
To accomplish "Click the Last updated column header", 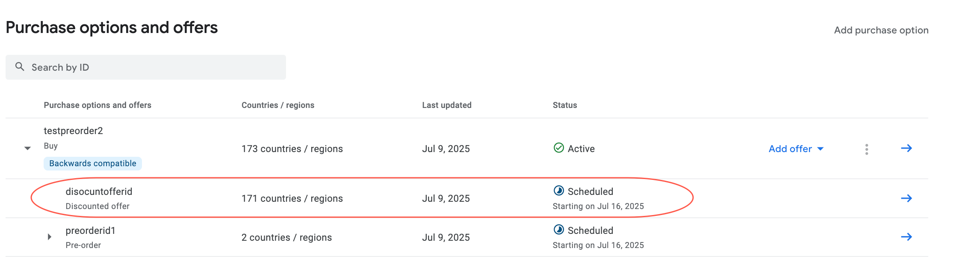I will point(447,105).
